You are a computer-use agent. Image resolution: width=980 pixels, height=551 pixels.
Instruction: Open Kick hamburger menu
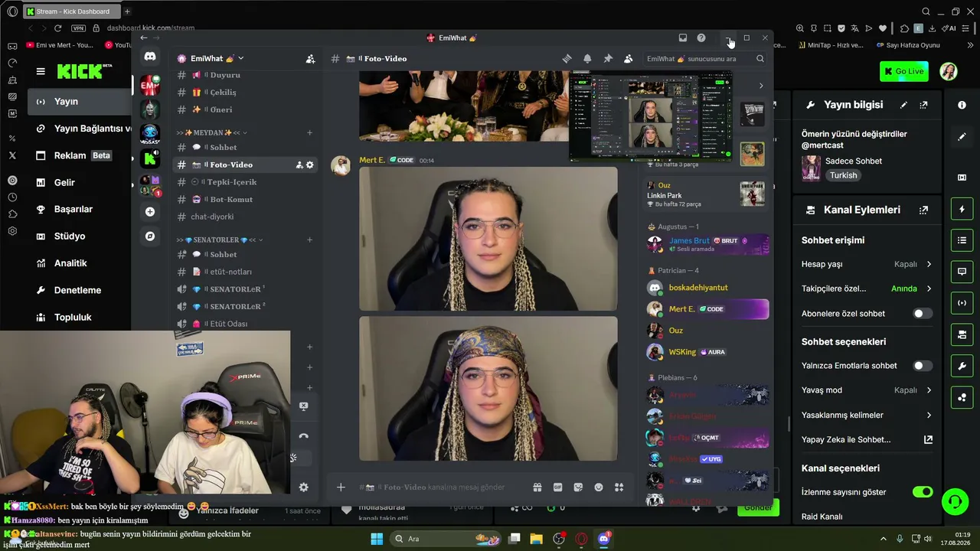pos(41,71)
